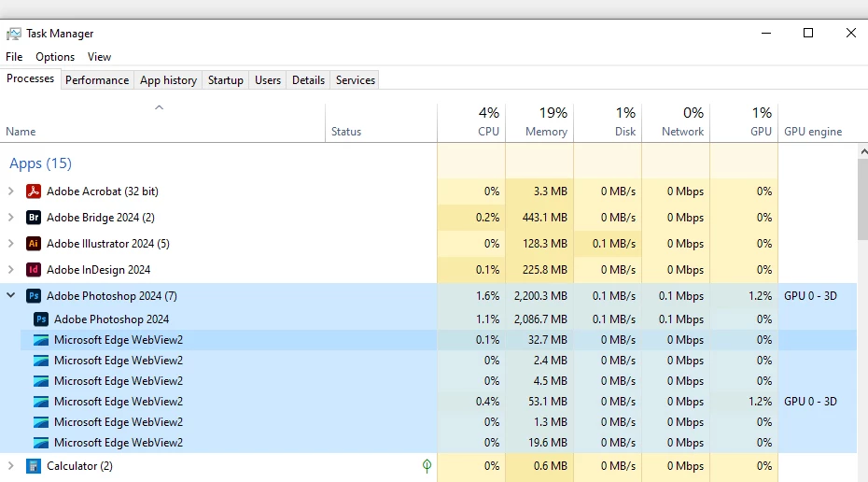Click the sort direction arrow above Name

click(159, 107)
